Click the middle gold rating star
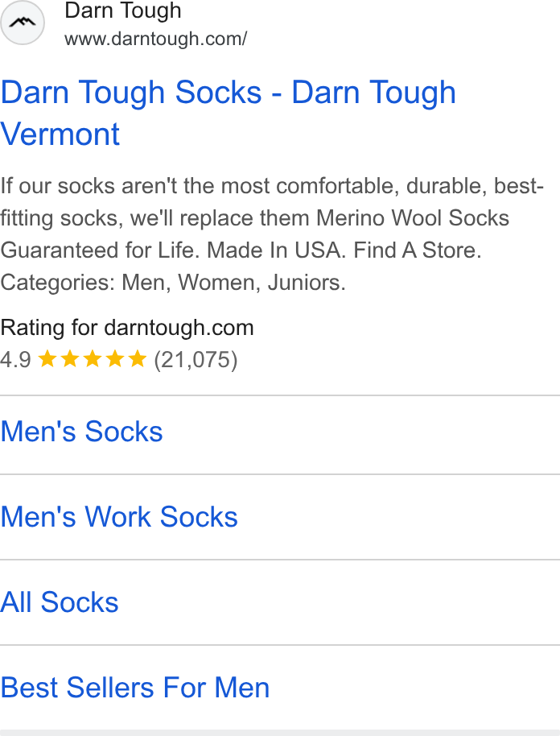Viewport: 560px width, 736px height. tap(93, 360)
